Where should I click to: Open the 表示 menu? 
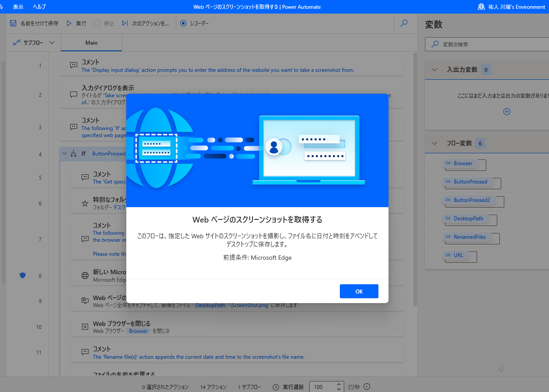(18, 7)
